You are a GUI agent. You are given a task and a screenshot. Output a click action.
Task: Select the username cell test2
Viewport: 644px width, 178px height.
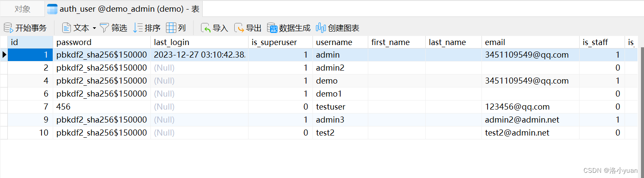(x=340, y=133)
